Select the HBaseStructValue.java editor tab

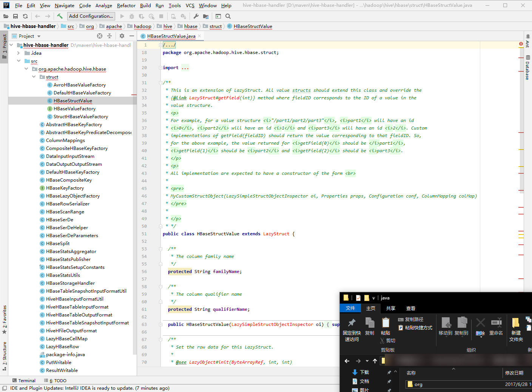(x=171, y=36)
